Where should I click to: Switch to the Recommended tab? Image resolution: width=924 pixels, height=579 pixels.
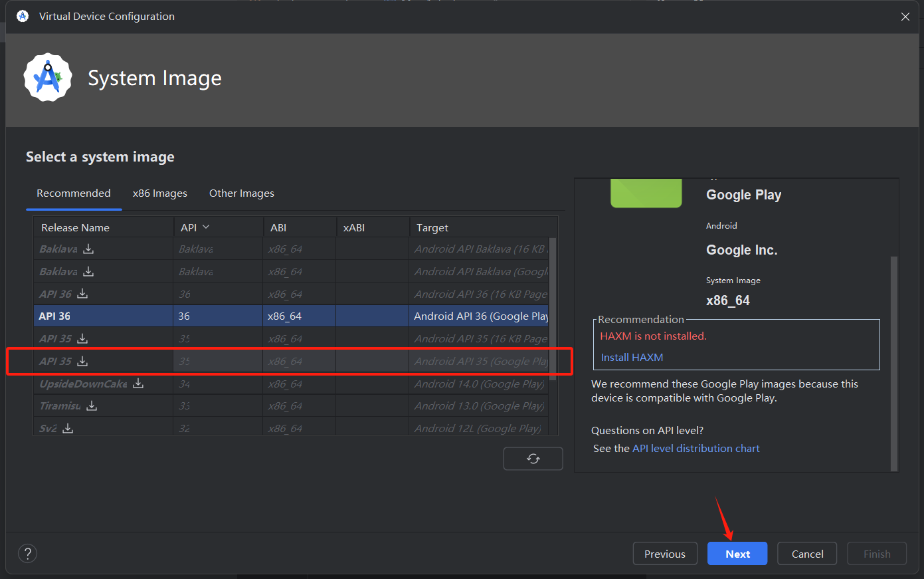pos(74,193)
